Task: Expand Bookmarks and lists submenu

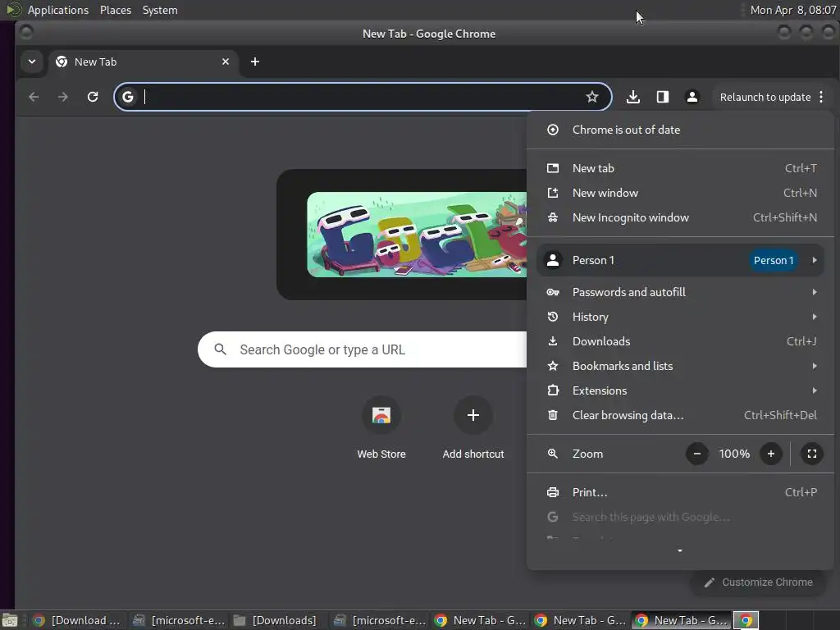Action: click(x=680, y=366)
